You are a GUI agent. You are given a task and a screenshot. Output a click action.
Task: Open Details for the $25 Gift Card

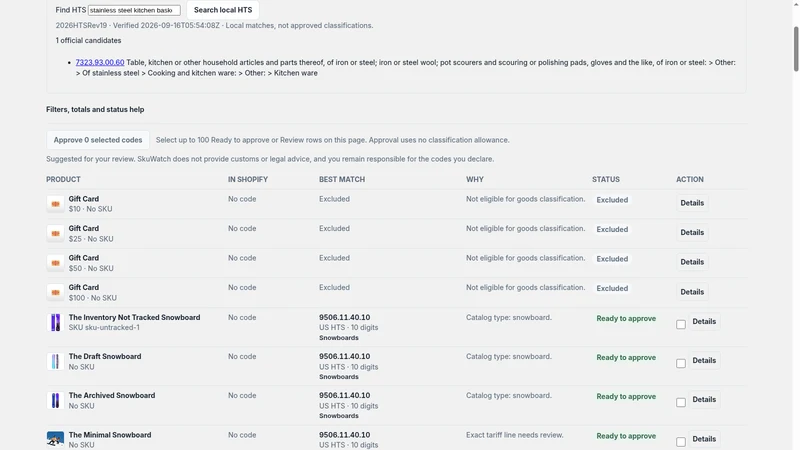coord(692,233)
